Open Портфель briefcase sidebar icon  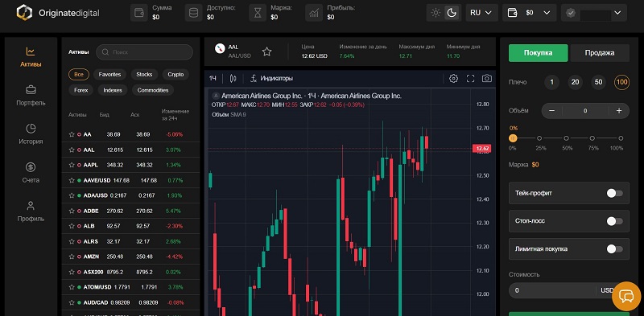[31, 90]
